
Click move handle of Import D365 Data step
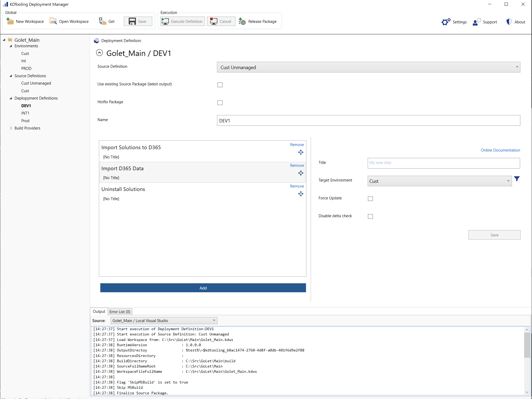301,173
